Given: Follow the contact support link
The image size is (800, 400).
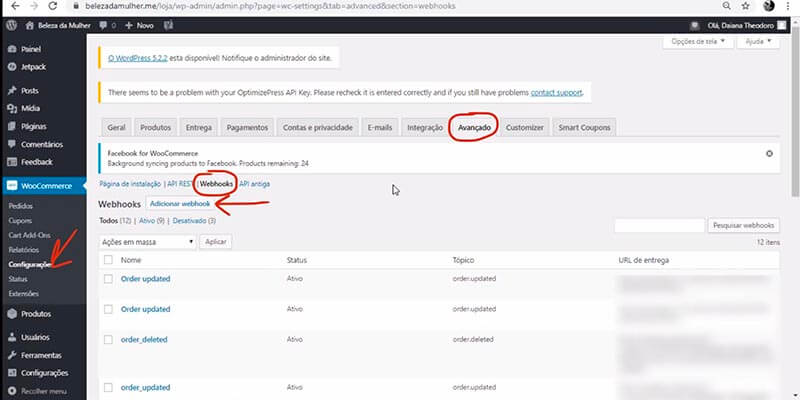Looking at the screenshot, I should pos(556,93).
